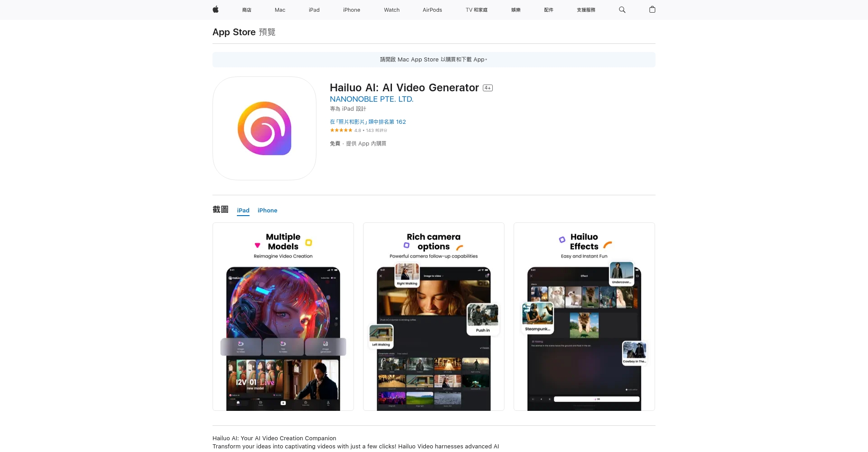
Task: Open the shopping bag icon
Action: point(652,9)
